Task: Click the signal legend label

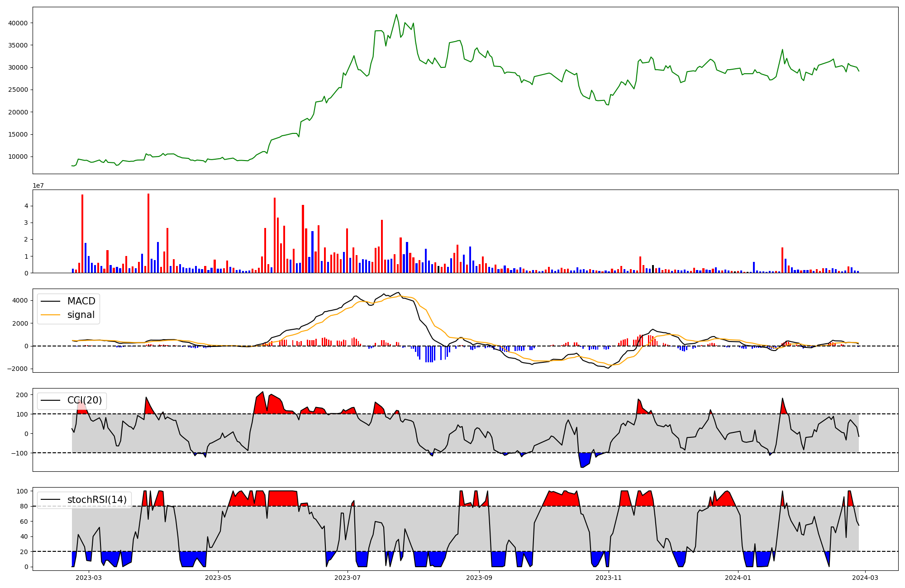Action: tap(81, 315)
